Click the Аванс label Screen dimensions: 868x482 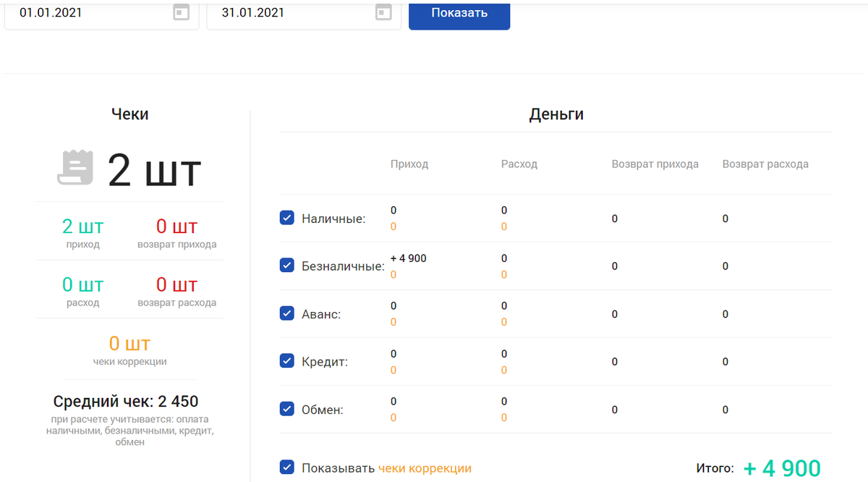[321, 314]
